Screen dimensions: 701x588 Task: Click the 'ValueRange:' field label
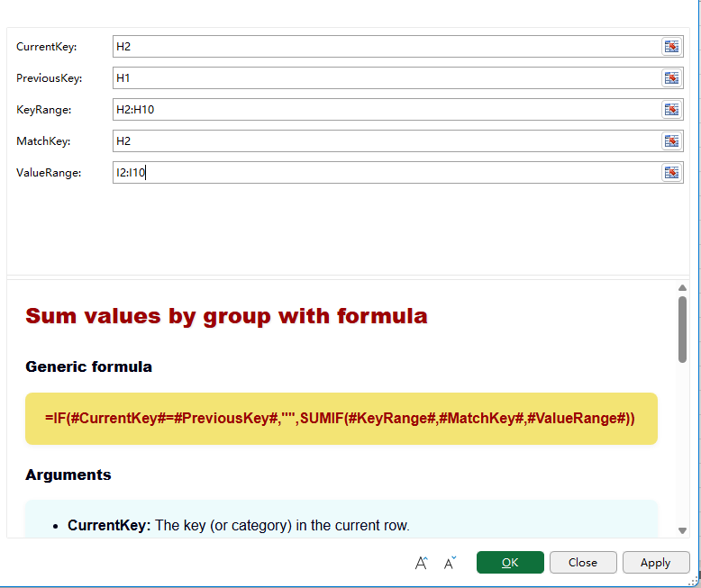(49, 173)
